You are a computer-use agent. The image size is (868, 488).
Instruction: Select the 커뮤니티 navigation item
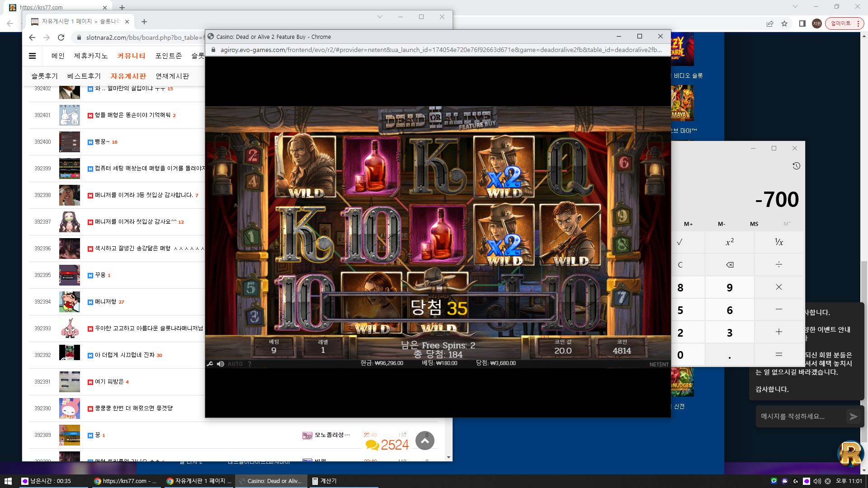132,56
